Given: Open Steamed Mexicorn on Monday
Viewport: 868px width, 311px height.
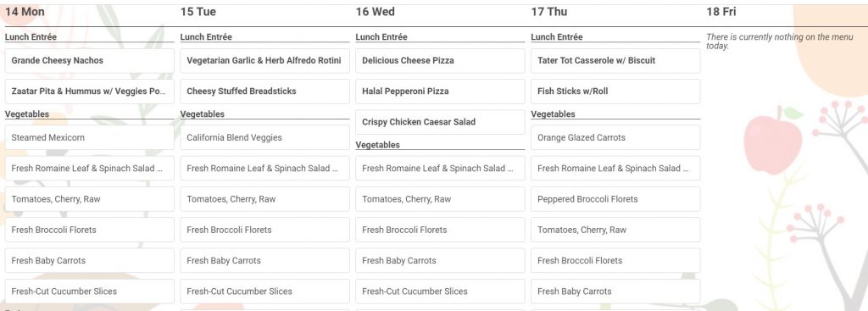Looking at the screenshot, I should 89,137.
